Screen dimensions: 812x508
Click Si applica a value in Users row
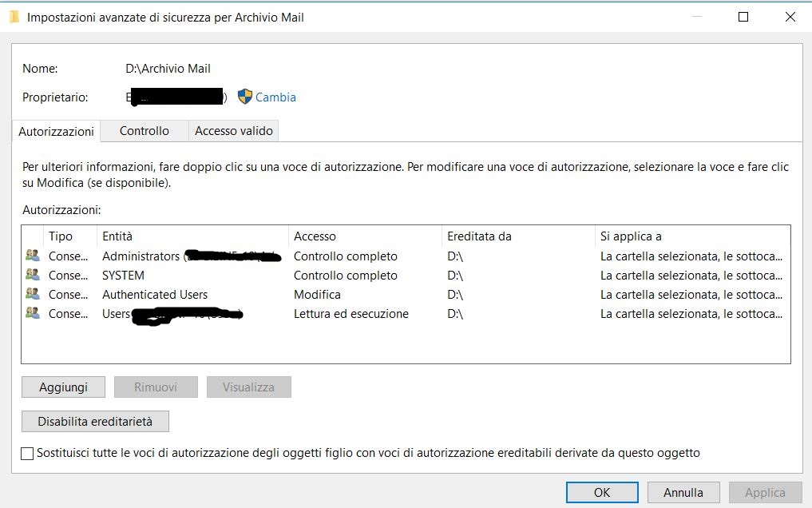[691, 314]
